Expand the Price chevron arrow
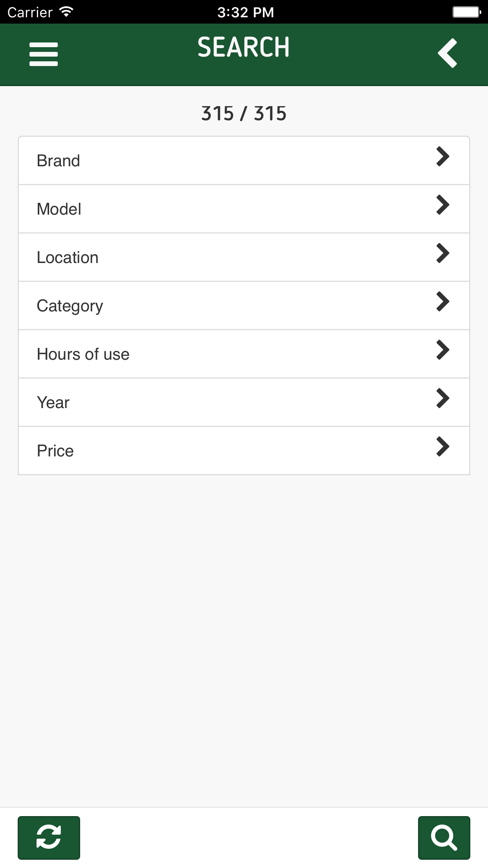488x868 pixels. click(443, 447)
